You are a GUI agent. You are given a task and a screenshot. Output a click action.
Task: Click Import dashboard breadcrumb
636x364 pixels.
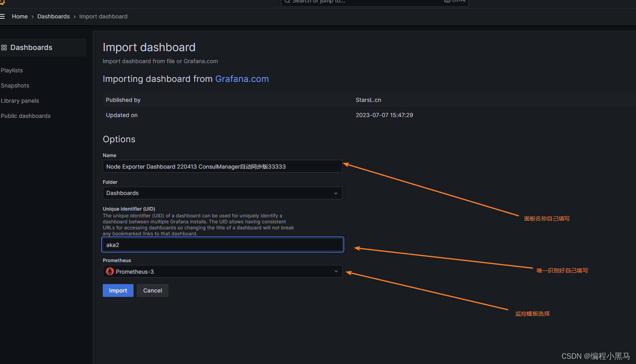(103, 16)
